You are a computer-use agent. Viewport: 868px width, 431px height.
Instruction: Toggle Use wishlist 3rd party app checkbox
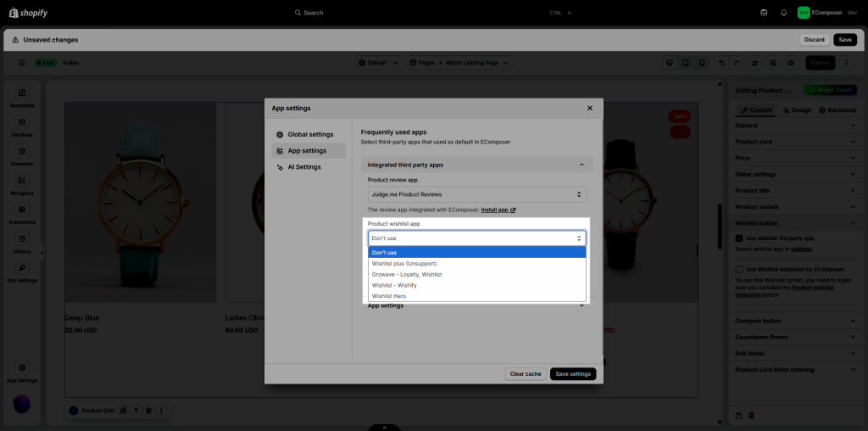(x=739, y=239)
